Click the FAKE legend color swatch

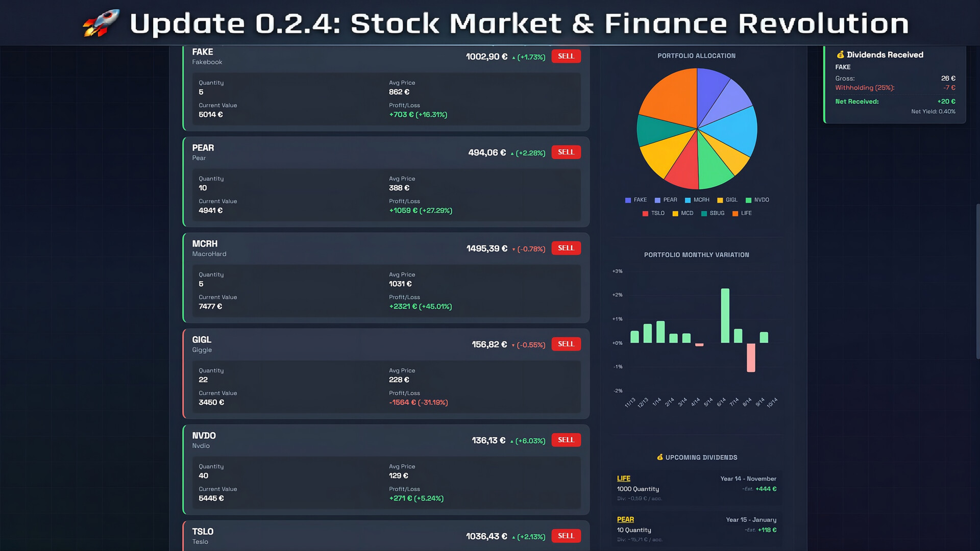[x=628, y=201]
